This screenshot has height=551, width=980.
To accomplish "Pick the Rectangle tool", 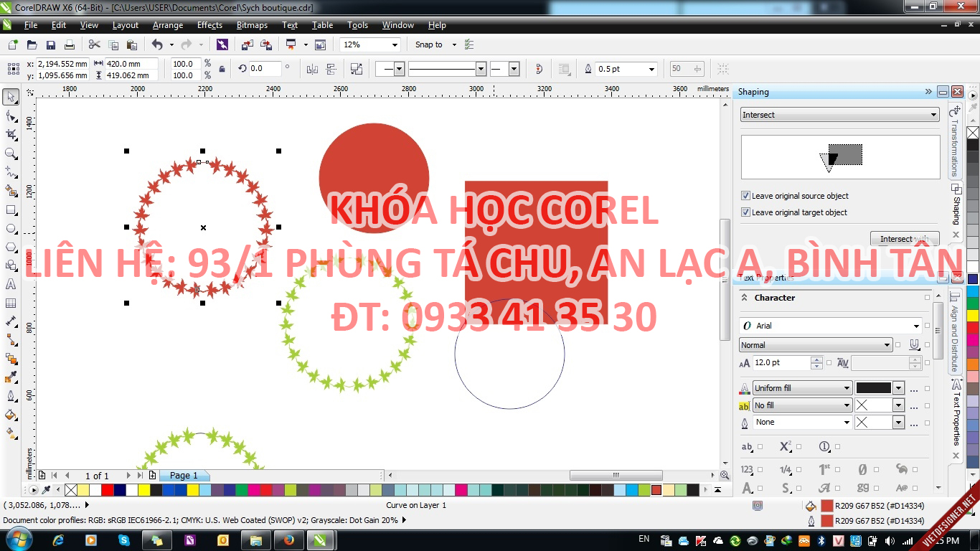I will pyautogui.click(x=11, y=210).
